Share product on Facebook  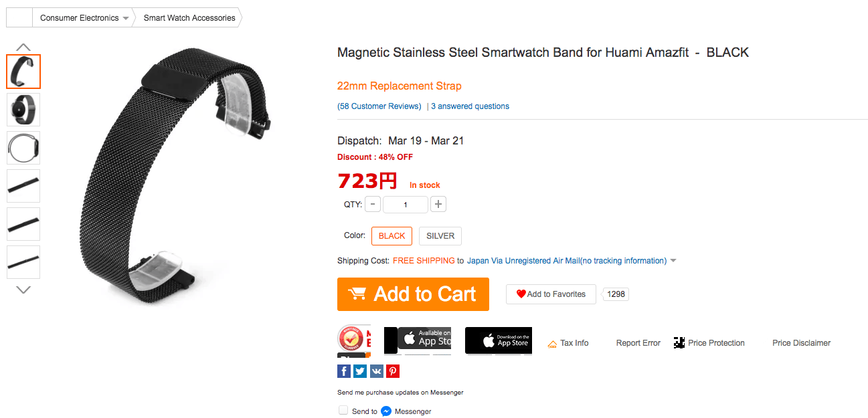[x=344, y=371]
